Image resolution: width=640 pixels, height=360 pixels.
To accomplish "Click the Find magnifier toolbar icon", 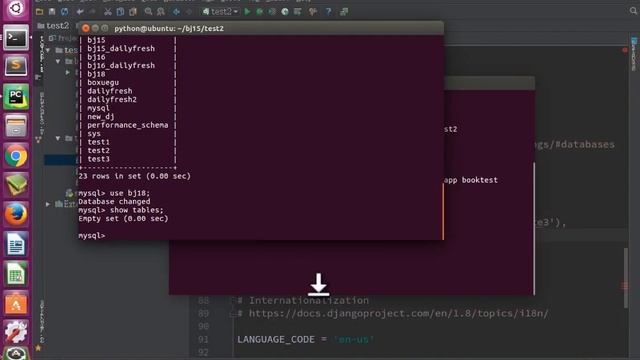I will click(x=149, y=12).
